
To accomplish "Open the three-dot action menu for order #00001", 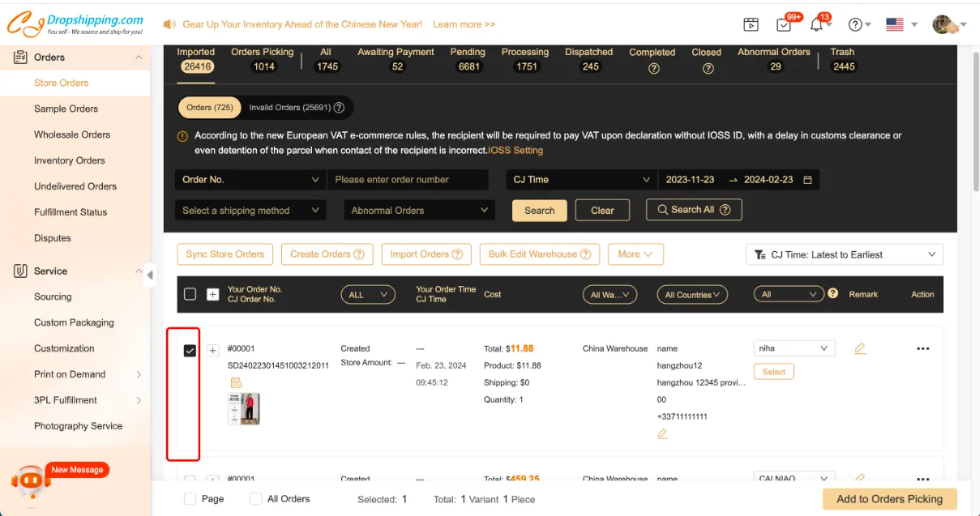I will pyautogui.click(x=922, y=348).
